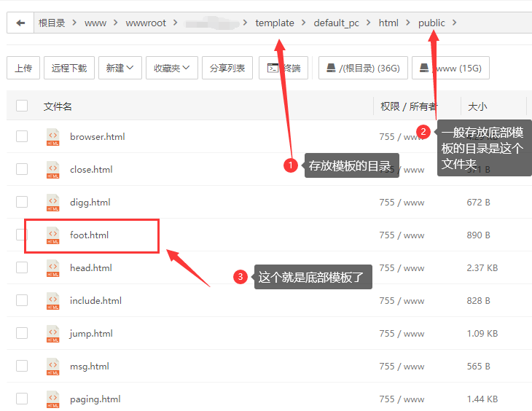Click chevron after html in breadcrumb

tap(408, 23)
